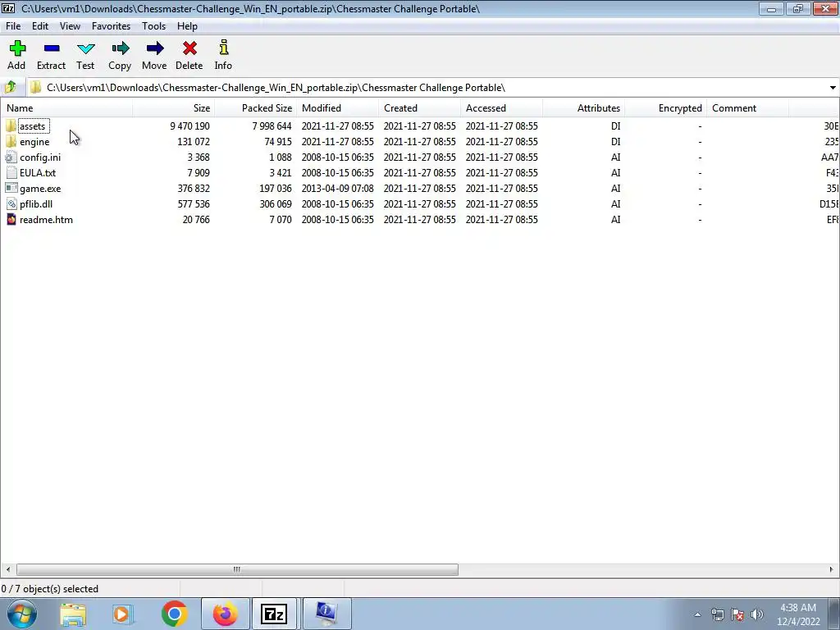Click the Action Center flag tray icon

tap(737, 614)
